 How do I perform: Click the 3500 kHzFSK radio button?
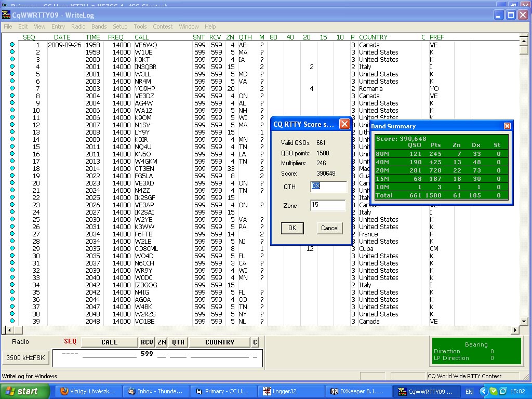25,357
